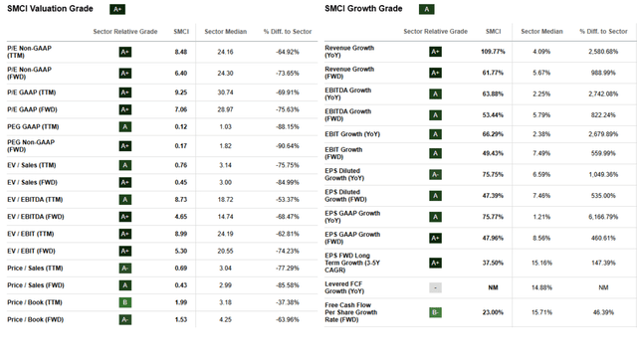Select the sector median 7.49% for EBIT Growth (FWD)

point(541,153)
